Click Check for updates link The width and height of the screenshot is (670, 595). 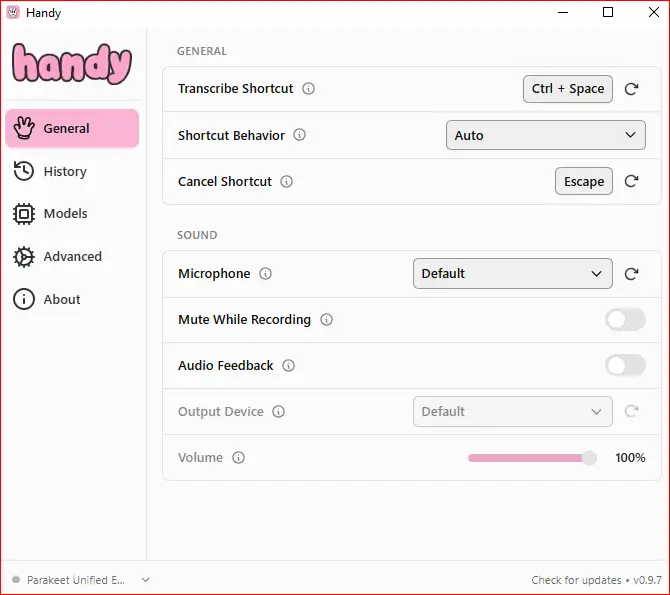click(576, 580)
